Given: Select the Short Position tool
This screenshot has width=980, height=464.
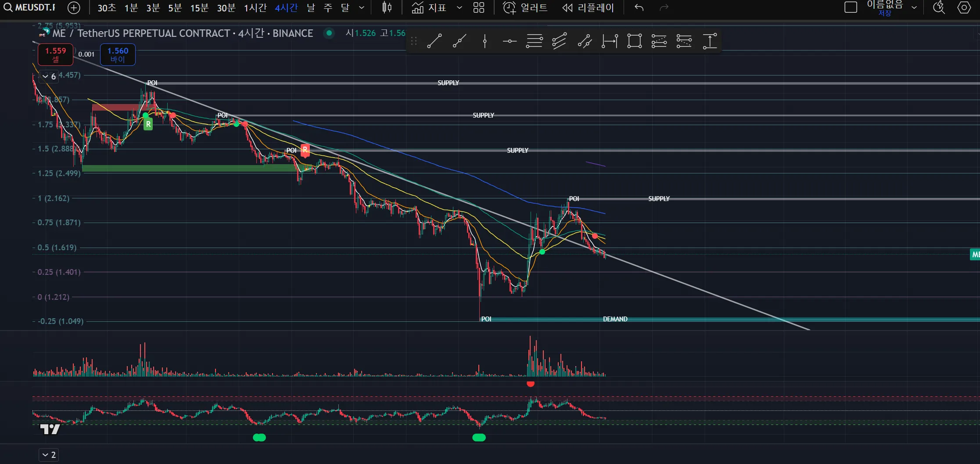Looking at the screenshot, I should (x=684, y=41).
